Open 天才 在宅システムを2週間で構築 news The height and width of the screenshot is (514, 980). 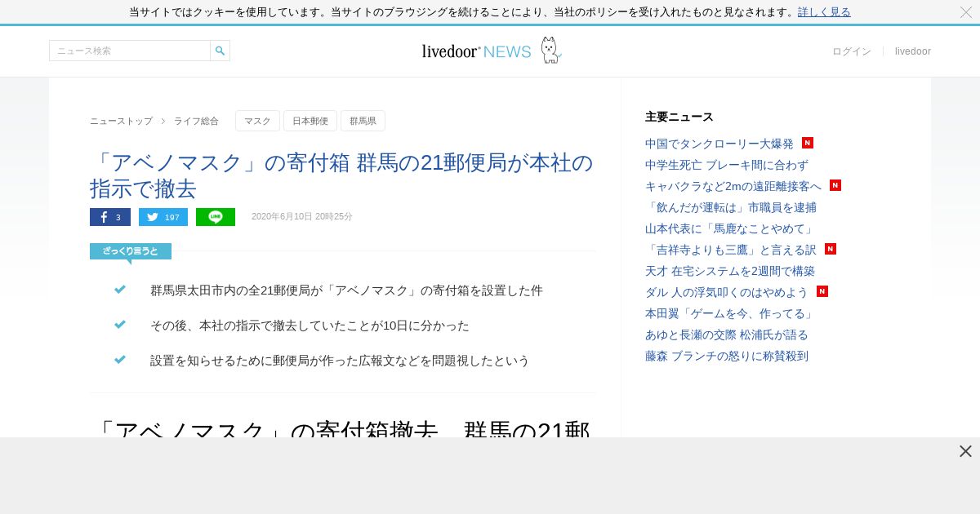[x=730, y=271]
